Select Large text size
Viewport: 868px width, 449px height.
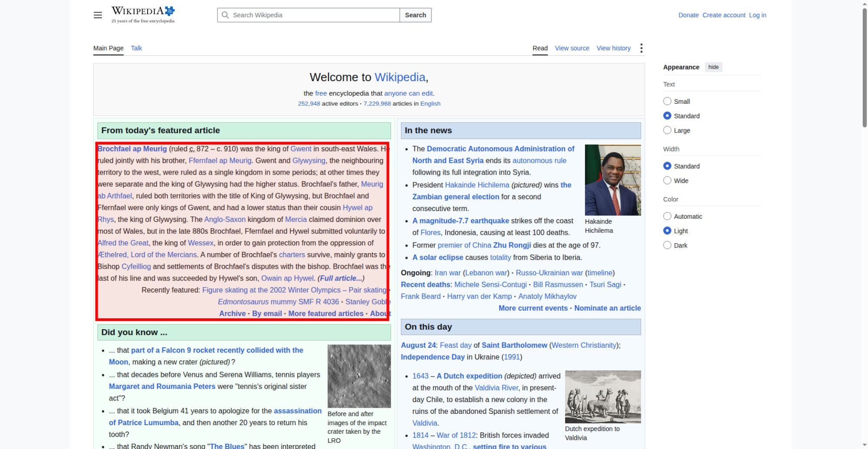pos(667,130)
